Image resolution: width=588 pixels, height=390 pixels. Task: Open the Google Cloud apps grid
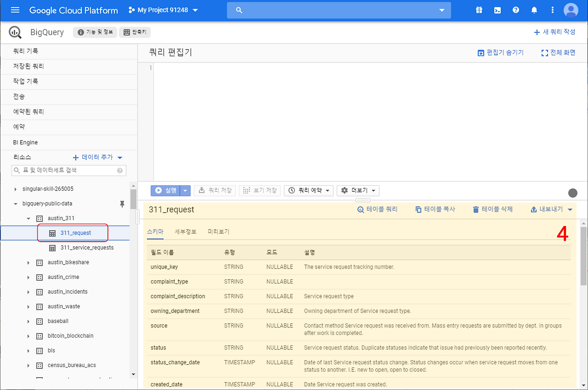[x=479, y=10]
